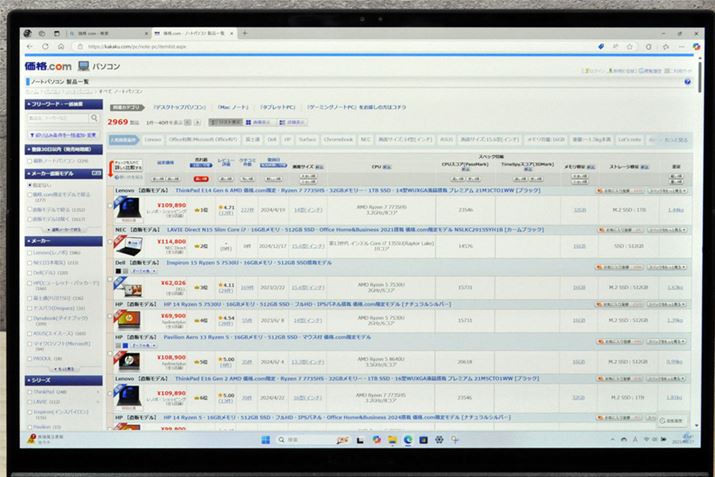The width and height of the screenshot is (715, 477).
Task: Check the Lenovo maker checkbox in sidebar
Action: click(30, 253)
